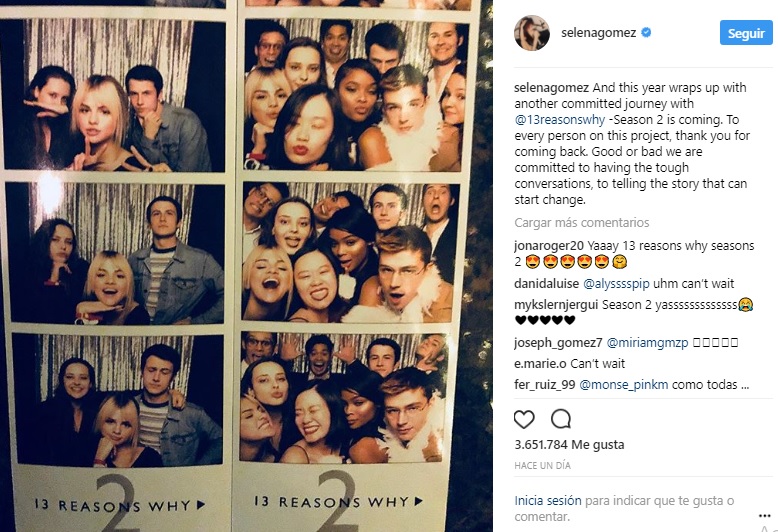Click the verified badge next to selenagomez

[646, 33]
